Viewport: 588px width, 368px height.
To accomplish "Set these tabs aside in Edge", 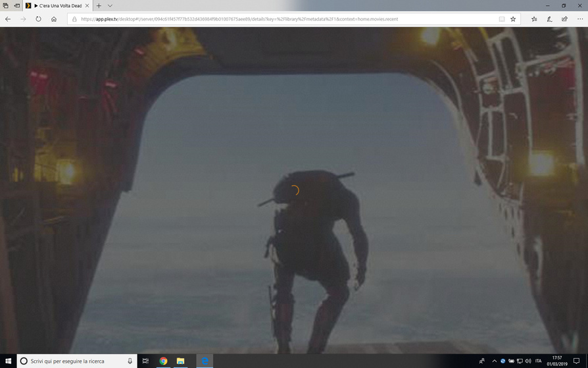I will pos(17,6).
